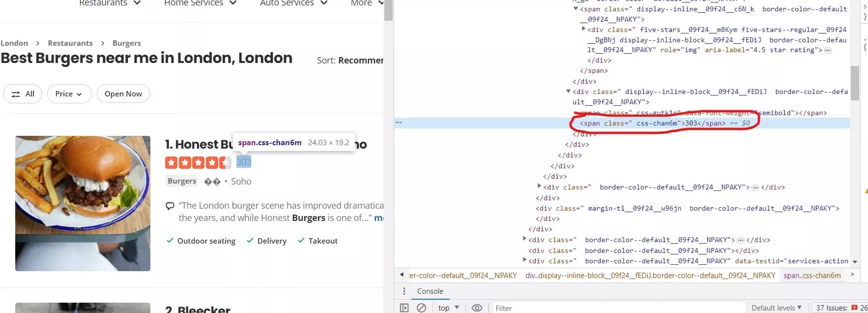Open the Home Services navigation dropdown

[x=201, y=3]
